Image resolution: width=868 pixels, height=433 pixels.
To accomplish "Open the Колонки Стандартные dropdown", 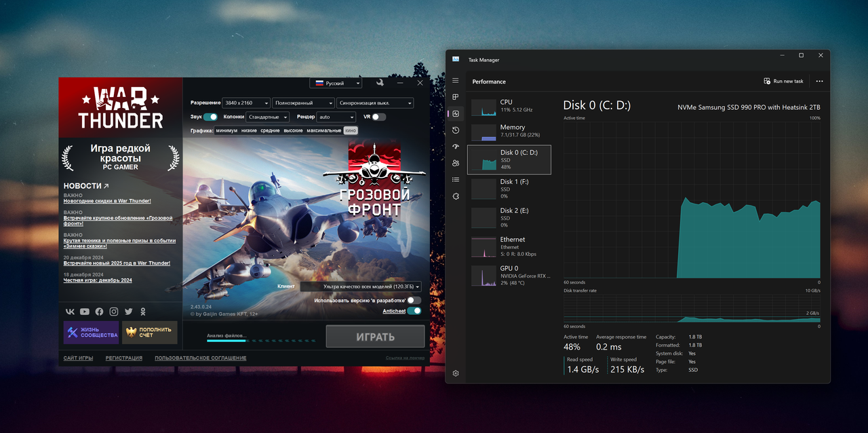I will coord(267,117).
